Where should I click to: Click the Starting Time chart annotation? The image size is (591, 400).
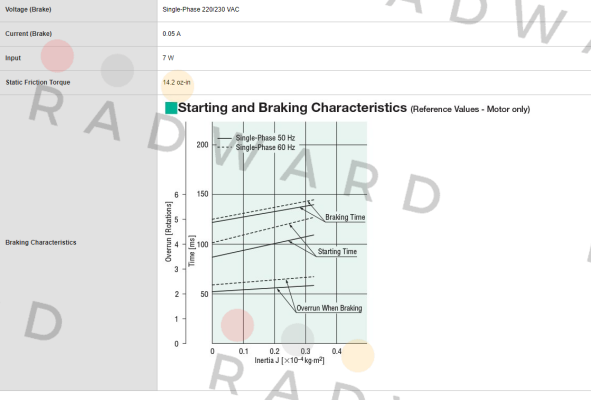337,251
